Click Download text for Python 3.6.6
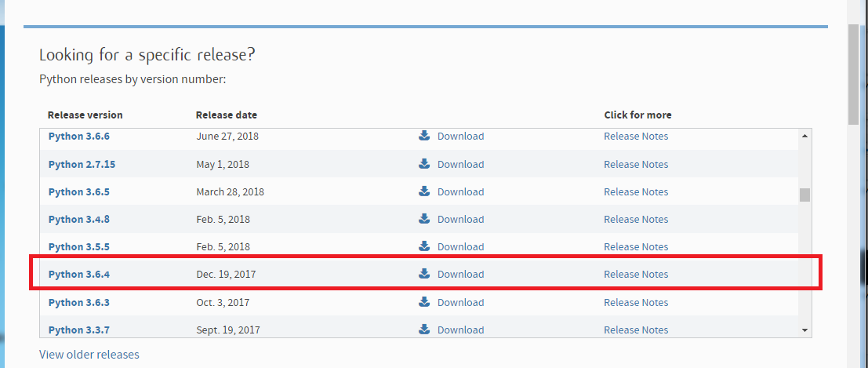The height and width of the screenshot is (368, 868). click(x=460, y=136)
